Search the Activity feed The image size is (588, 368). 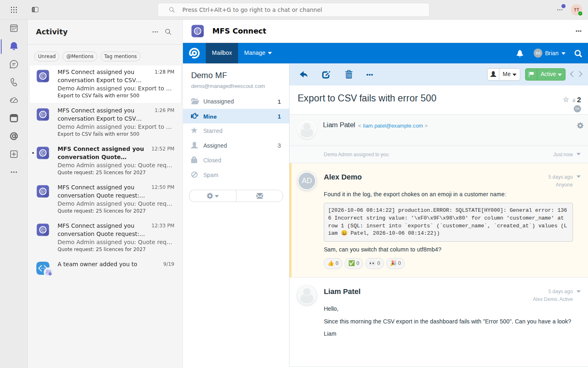click(x=168, y=32)
